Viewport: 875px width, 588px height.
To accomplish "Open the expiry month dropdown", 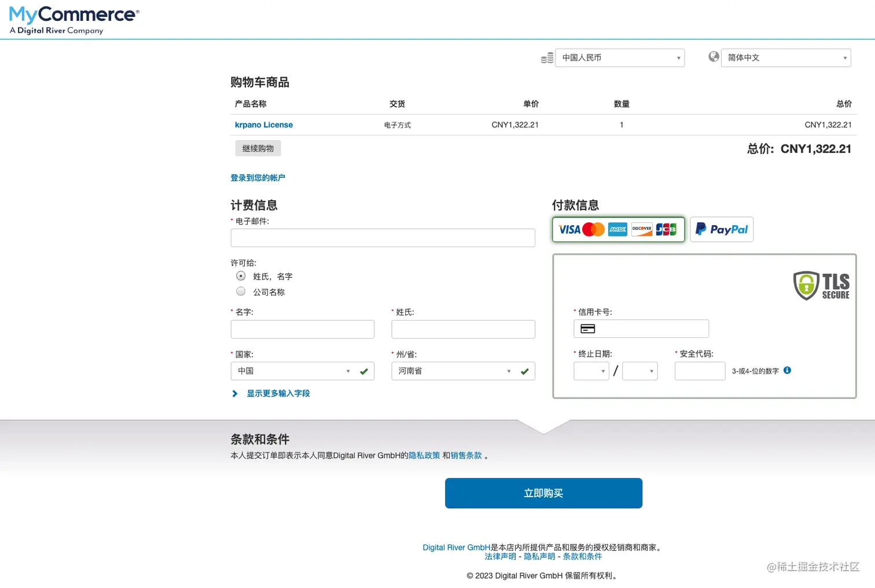I will [591, 371].
